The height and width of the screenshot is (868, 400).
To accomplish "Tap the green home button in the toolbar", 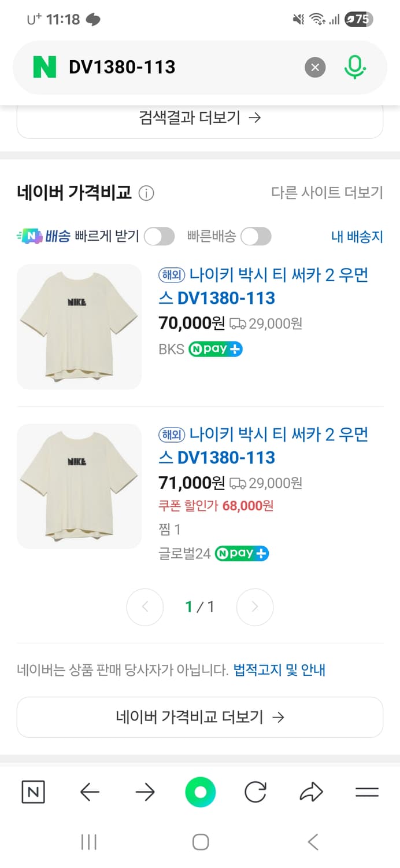I will pos(200,792).
